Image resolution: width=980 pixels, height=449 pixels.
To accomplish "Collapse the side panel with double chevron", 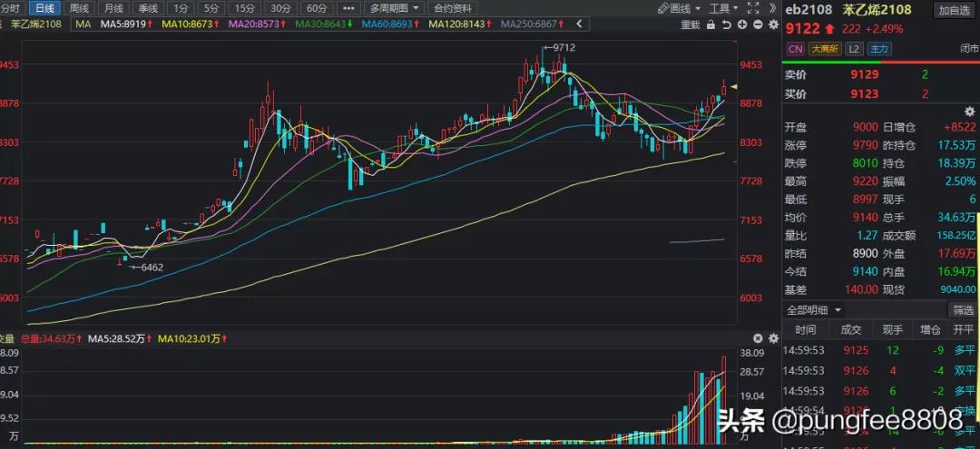I will 770,8.
